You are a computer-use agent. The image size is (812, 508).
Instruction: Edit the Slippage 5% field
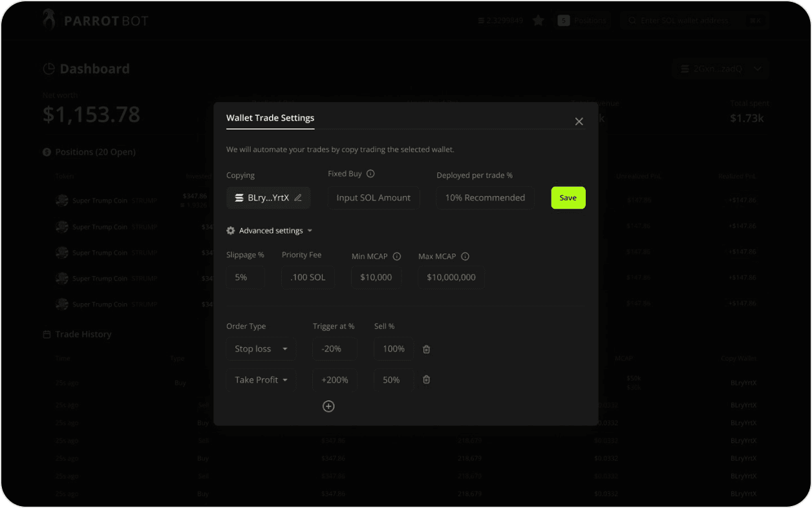tap(245, 277)
